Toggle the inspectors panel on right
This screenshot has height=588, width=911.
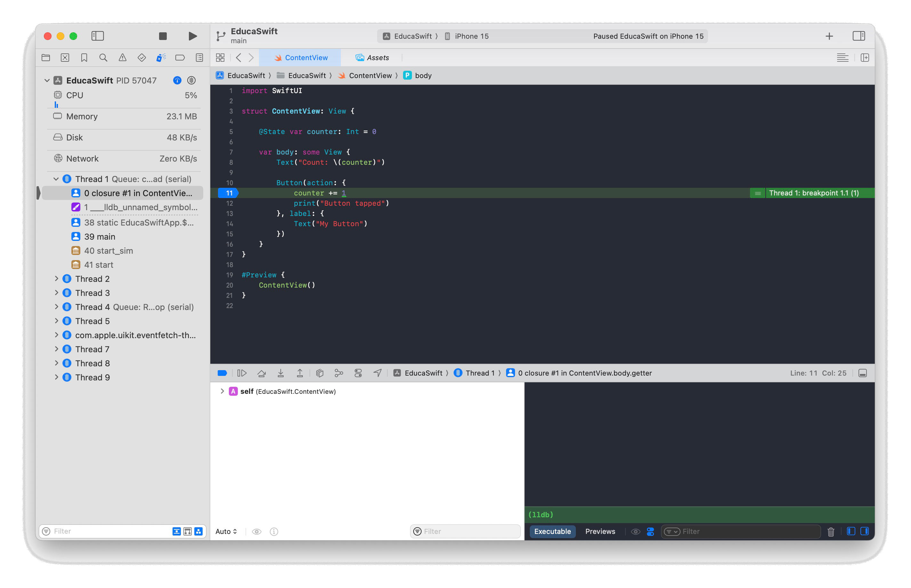[859, 36]
